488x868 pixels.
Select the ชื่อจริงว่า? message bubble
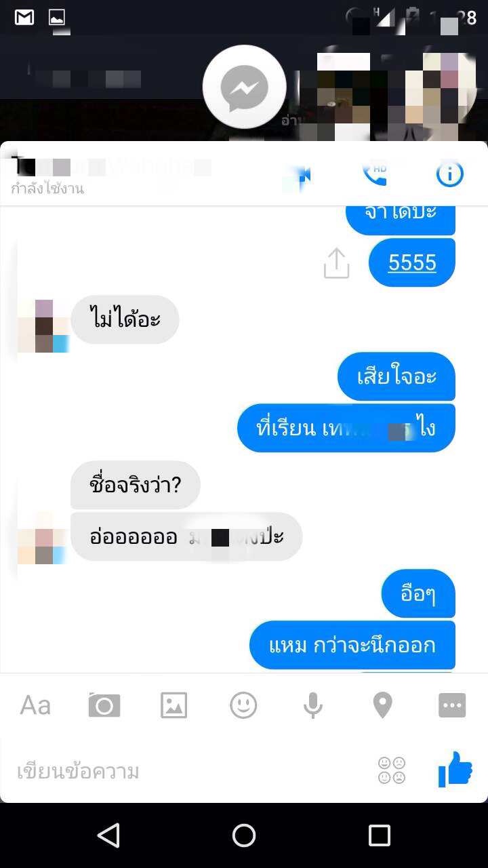point(136,485)
